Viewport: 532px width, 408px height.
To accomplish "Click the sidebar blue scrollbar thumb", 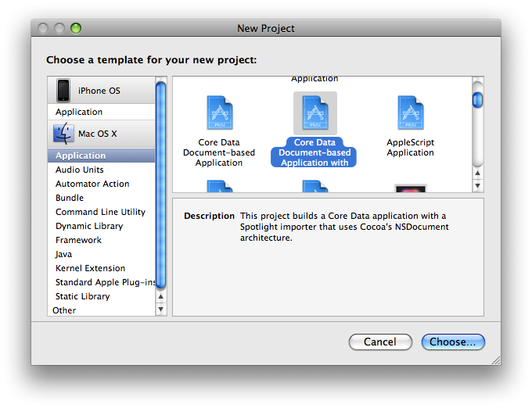I will pos(161,185).
